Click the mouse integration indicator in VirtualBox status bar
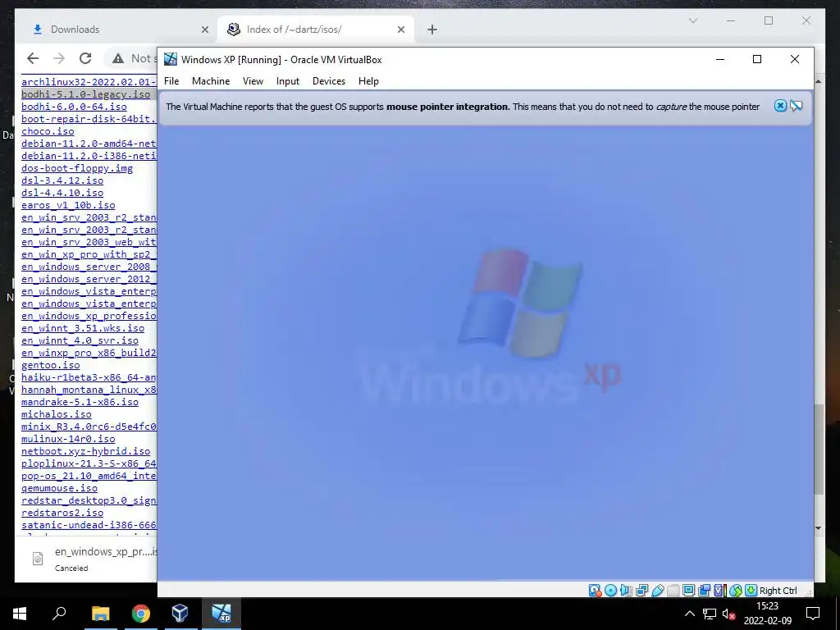Image resolution: width=840 pixels, height=630 pixels. pos(736,591)
